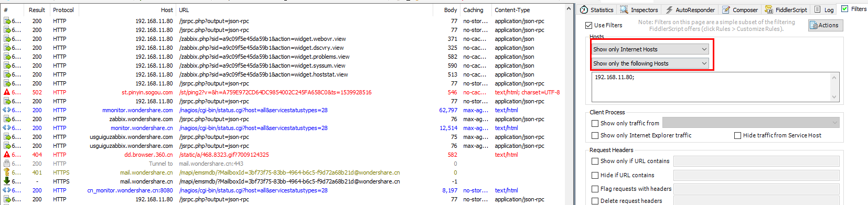Click the sessions list scroll-up arrow
The image size is (868, 205).
click(x=569, y=9)
